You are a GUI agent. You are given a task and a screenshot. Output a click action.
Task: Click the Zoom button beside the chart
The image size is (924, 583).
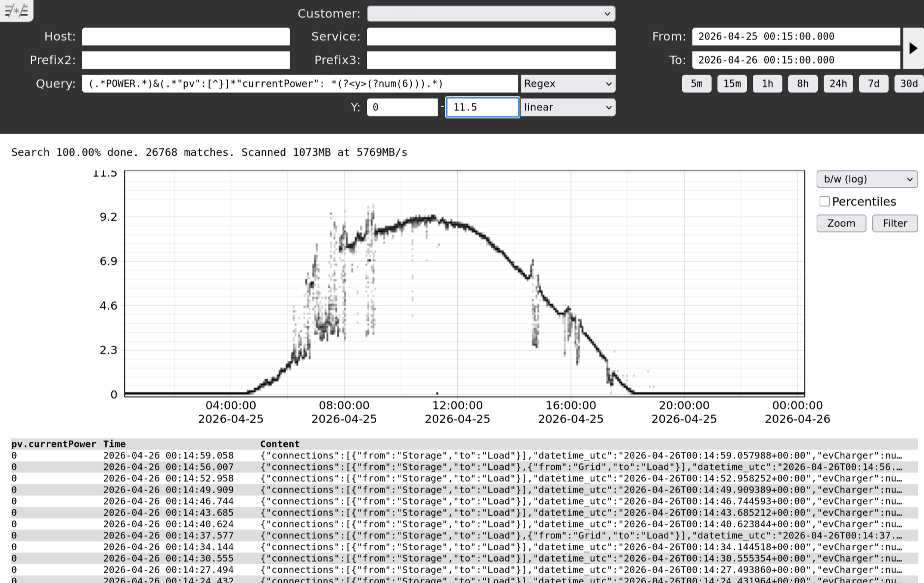tap(841, 223)
